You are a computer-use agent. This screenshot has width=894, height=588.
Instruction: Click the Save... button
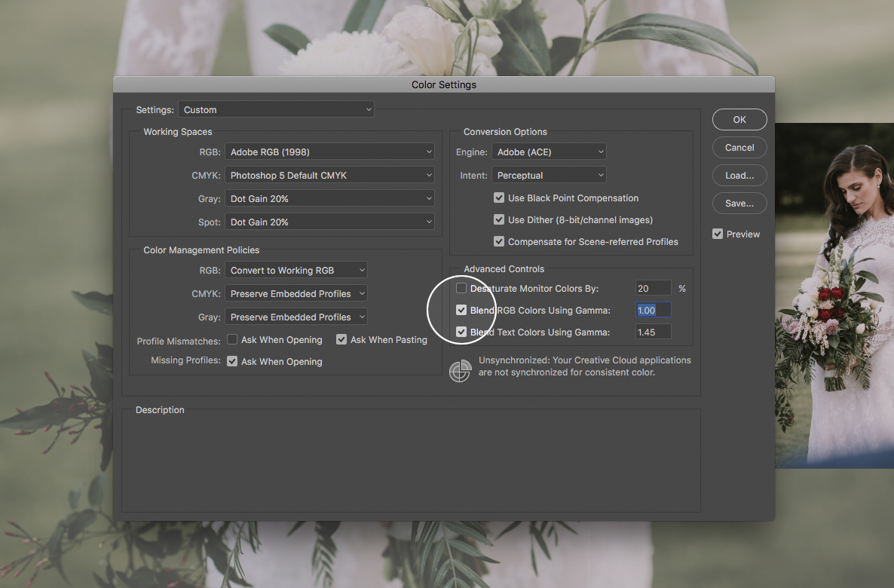739,203
